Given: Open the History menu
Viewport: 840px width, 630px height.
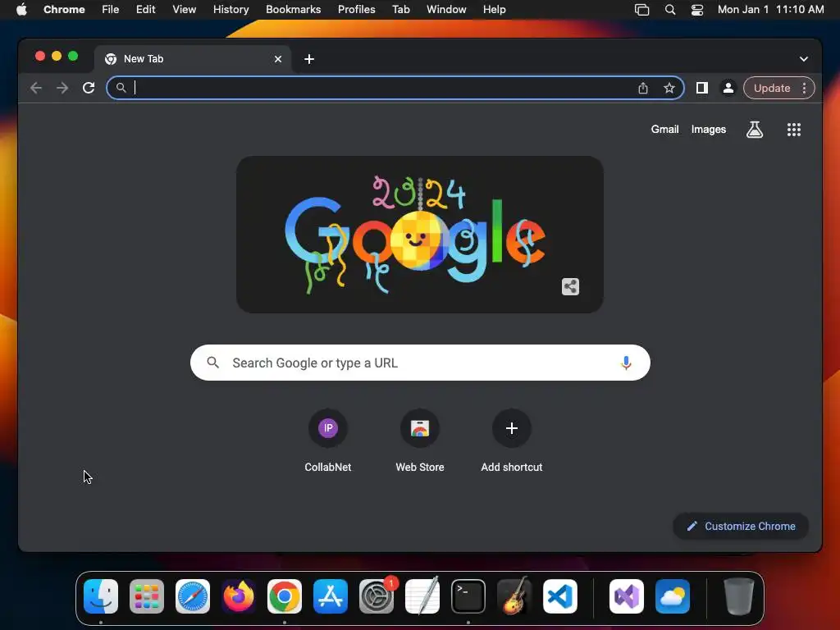Looking at the screenshot, I should tap(231, 10).
